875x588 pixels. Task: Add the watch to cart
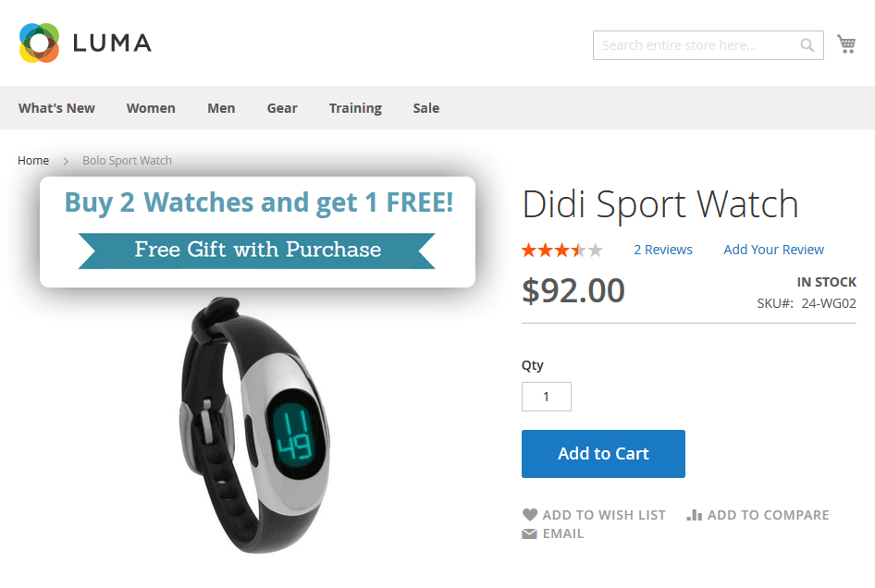[603, 454]
